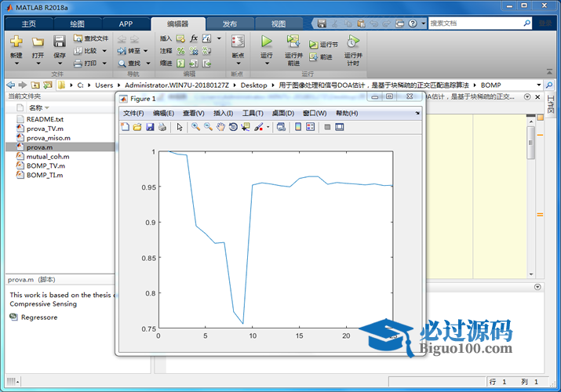561x392 pixels.
Task: Open the Brush tool color dropdown arrow
Action: coord(268,127)
